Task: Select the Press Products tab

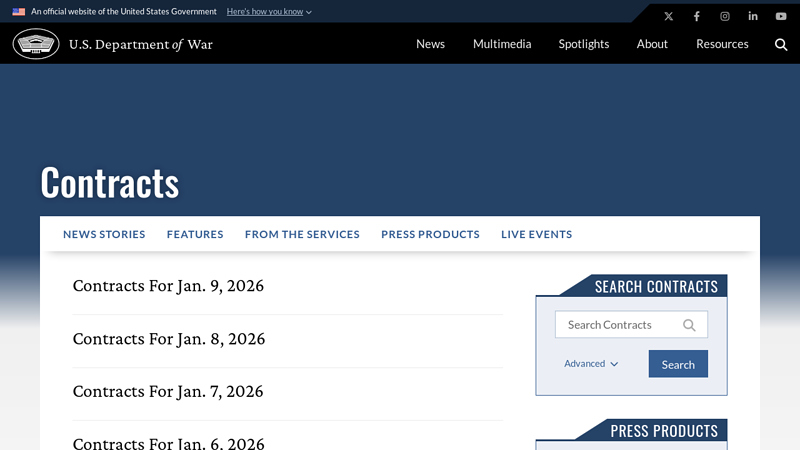Action: tap(430, 234)
